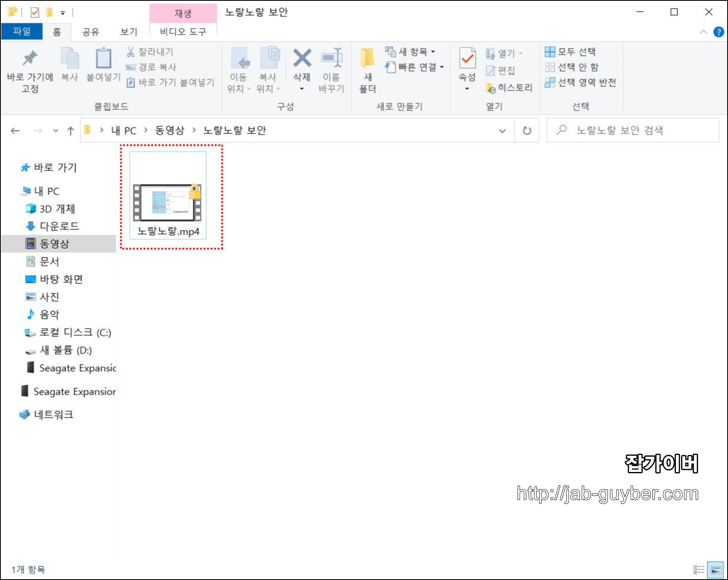Open the Easy access (빠른 연결) dropdown

pyautogui.click(x=415, y=67)
